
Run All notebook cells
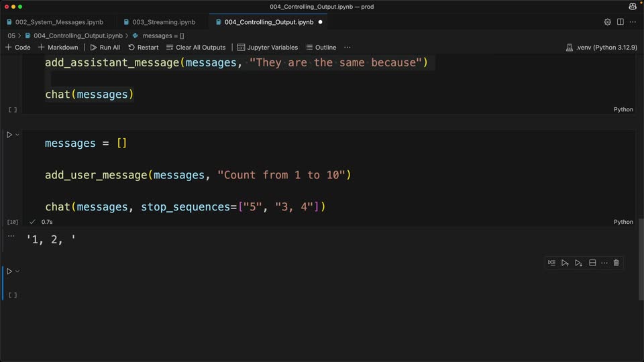(105, 47)
